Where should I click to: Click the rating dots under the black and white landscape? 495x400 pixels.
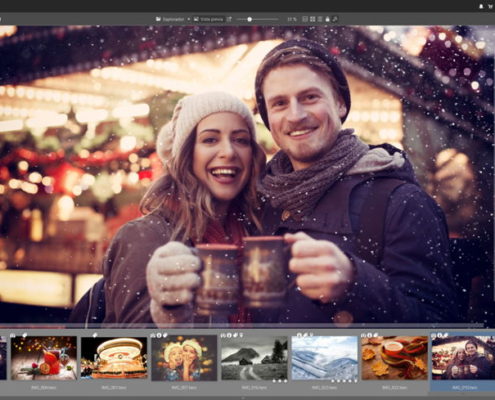pos(280,381)
